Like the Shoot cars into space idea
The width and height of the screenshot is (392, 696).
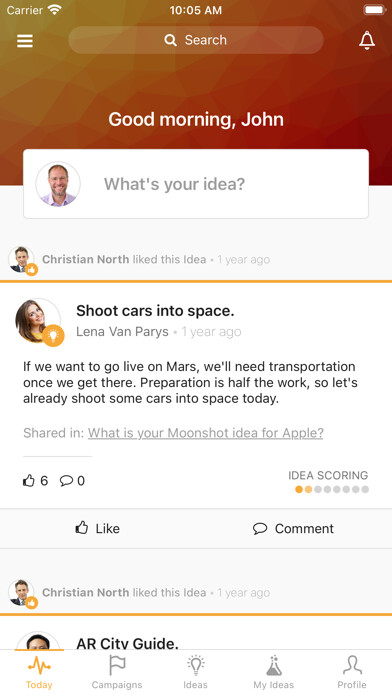tap(98, 529)
